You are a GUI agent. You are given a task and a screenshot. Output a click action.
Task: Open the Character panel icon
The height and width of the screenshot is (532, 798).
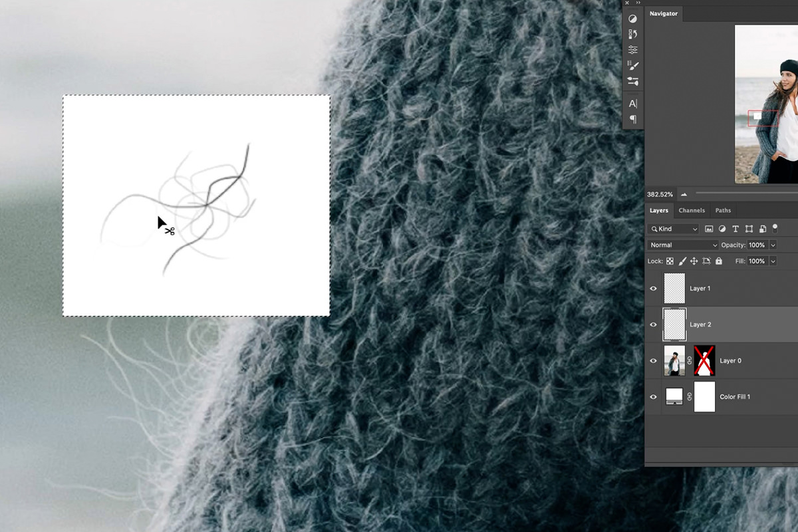pos(632,103)
